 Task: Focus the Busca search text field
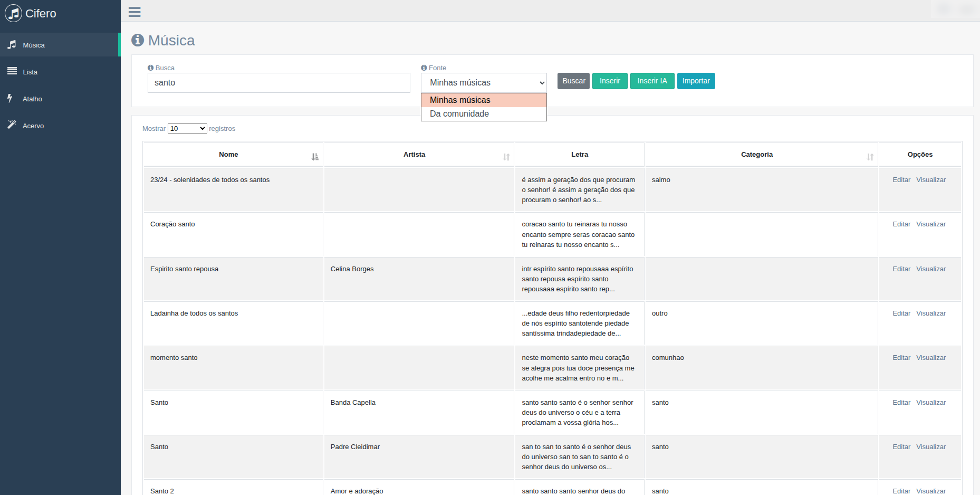tap(278, 83)
